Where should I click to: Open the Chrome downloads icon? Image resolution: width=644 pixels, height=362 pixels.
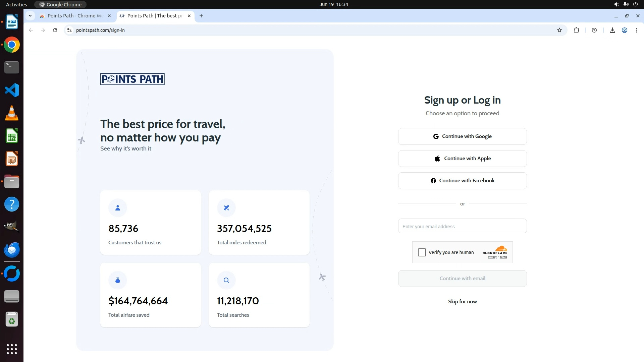pyautogui.click(x=612, y=30)
